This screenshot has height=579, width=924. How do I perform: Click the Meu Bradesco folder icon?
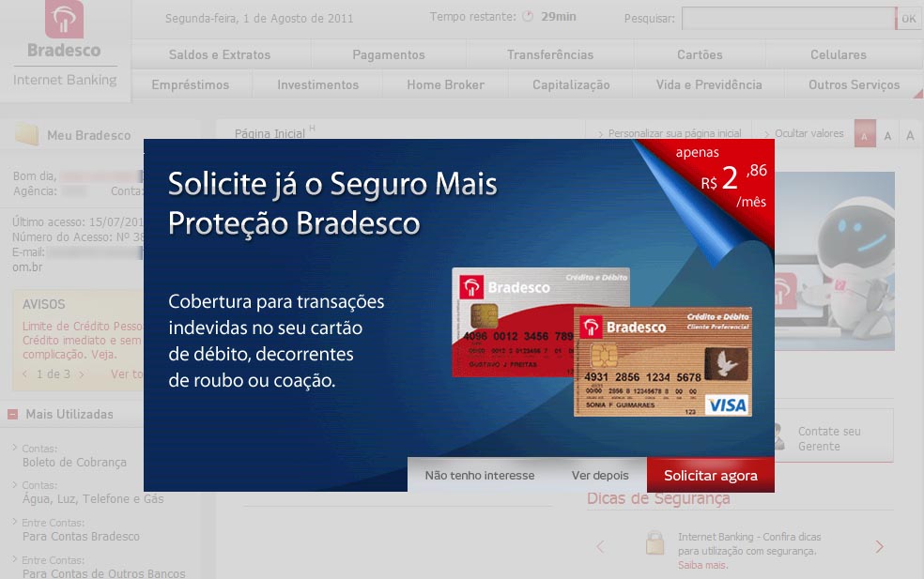pyautogui.click(x=27, y=135)
